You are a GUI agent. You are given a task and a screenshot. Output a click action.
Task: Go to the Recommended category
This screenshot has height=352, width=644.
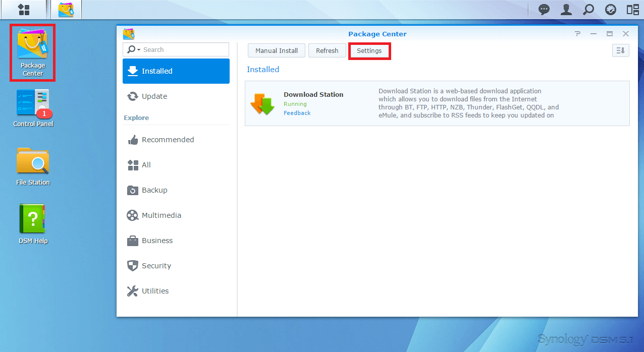(168, 140)
